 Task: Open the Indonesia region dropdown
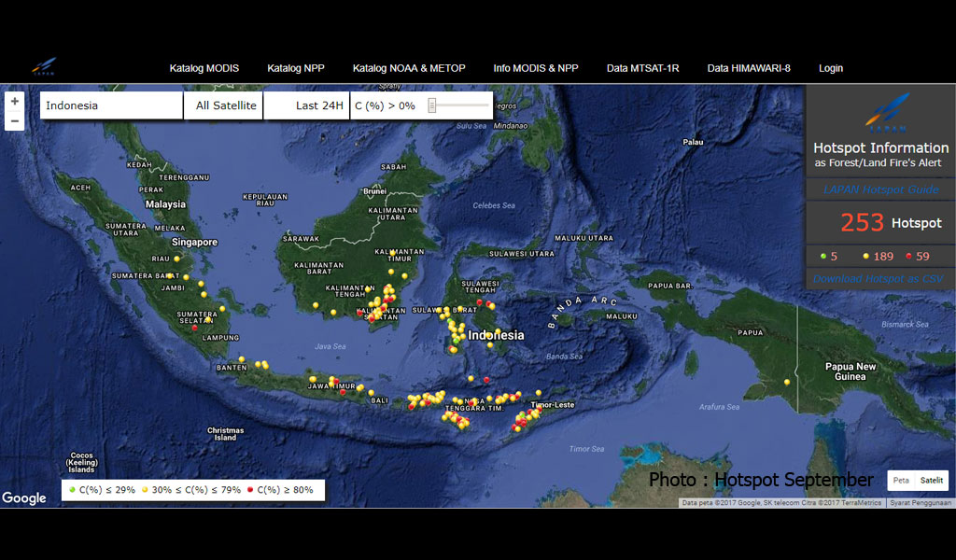pyautogui.click(x=110, y=105)
